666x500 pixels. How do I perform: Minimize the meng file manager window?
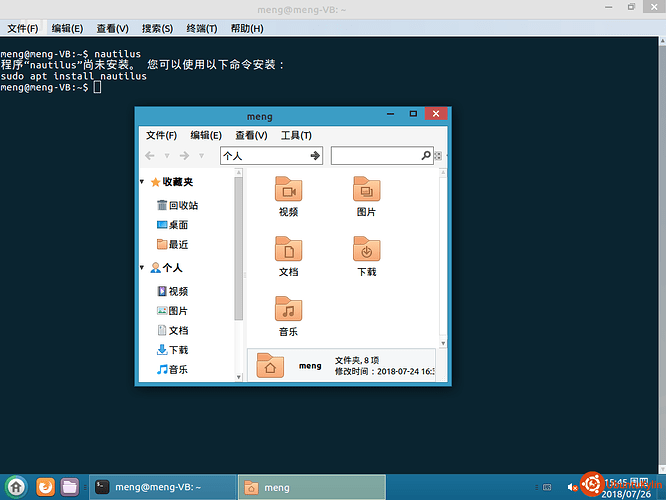pos(390,114)
